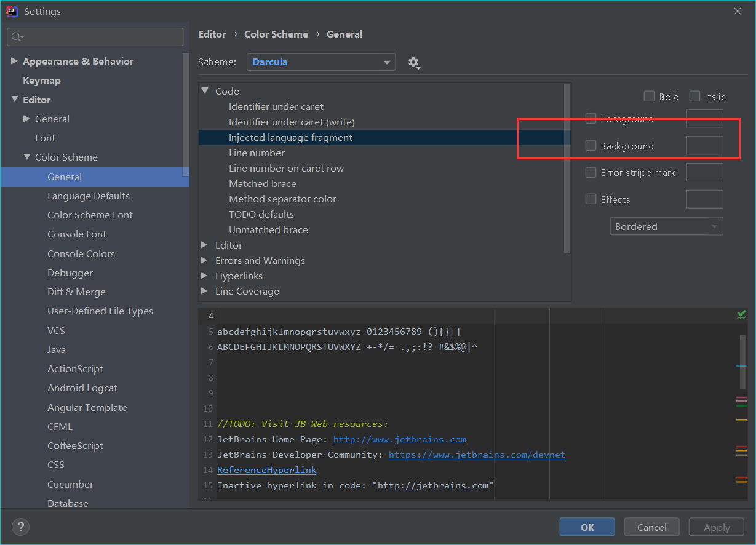The image size is (756, 545).
Task: Click the Cancel button
Action: coord(652,527)
